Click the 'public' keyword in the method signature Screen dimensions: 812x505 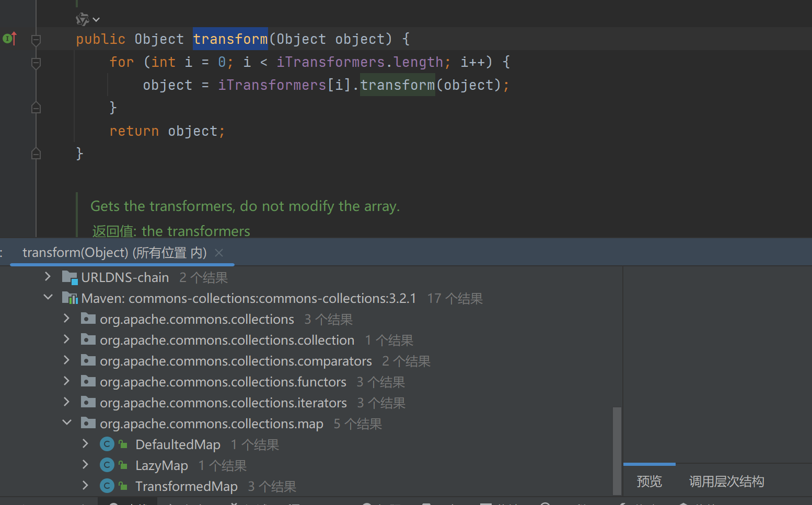101,39
